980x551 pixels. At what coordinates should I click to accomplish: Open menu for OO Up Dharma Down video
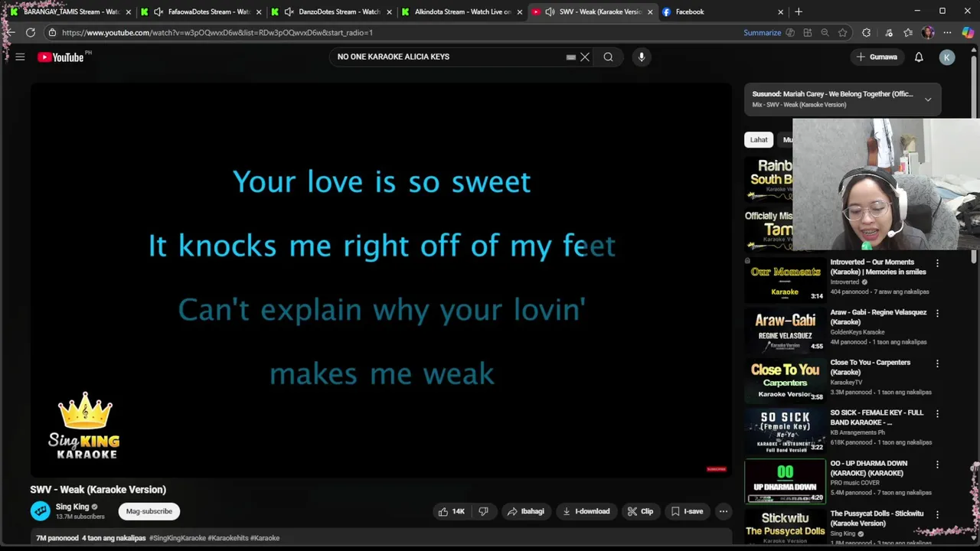937,464
